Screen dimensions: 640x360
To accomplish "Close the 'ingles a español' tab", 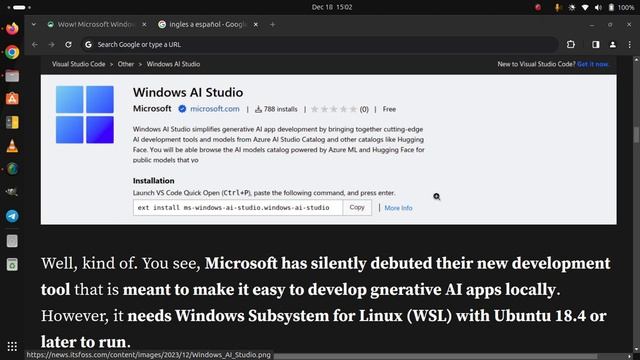I will pyautogui.click(x=256, y=24).
